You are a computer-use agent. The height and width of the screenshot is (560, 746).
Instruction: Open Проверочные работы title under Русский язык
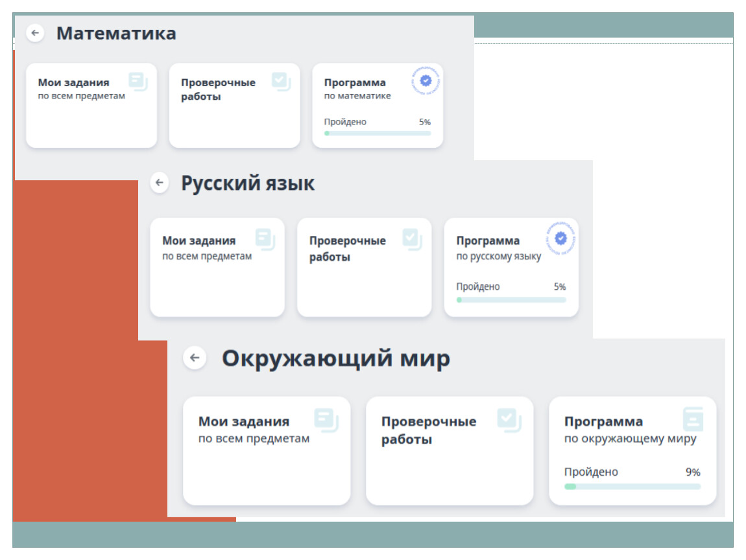[x=347, y=249]
